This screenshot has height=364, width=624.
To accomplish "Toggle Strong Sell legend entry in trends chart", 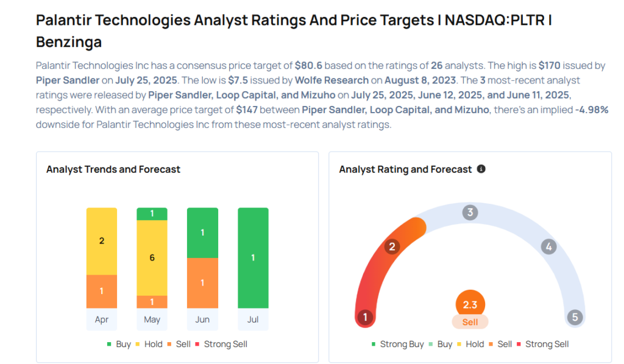I will 221,344.
